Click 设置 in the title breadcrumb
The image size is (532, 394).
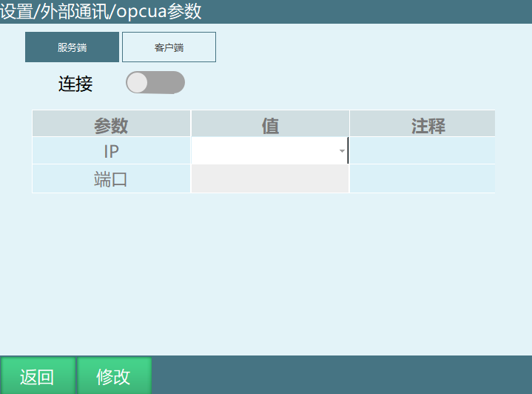coord(17,12)
